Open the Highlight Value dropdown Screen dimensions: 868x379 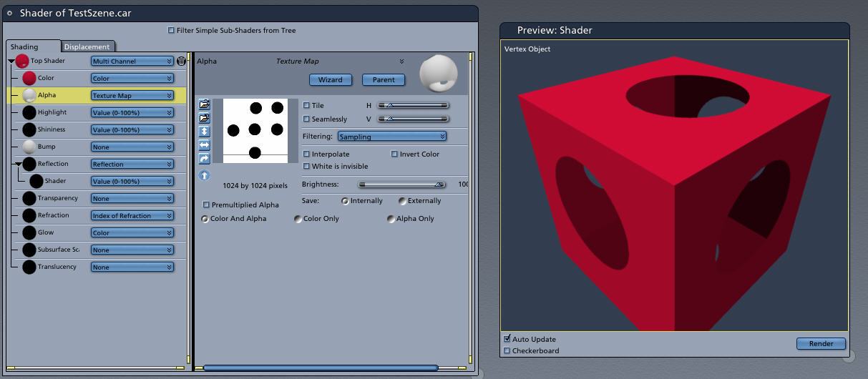[x=132, y=113]
